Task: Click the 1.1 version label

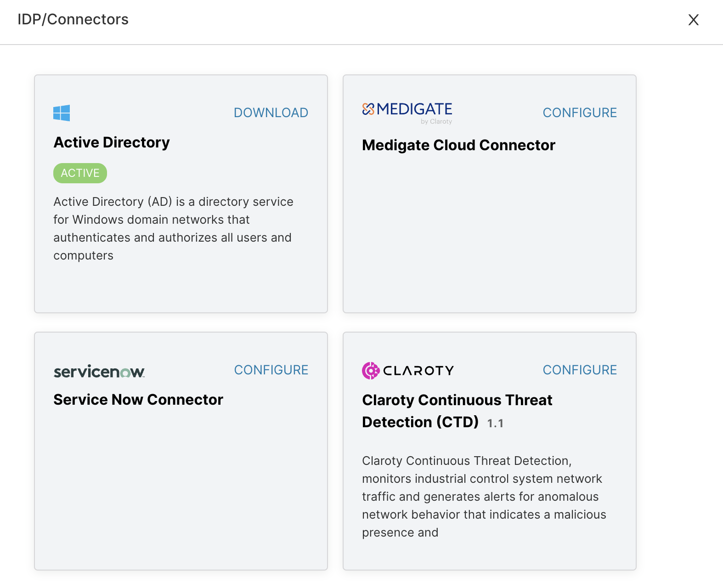Action: (x=495, y=423)
